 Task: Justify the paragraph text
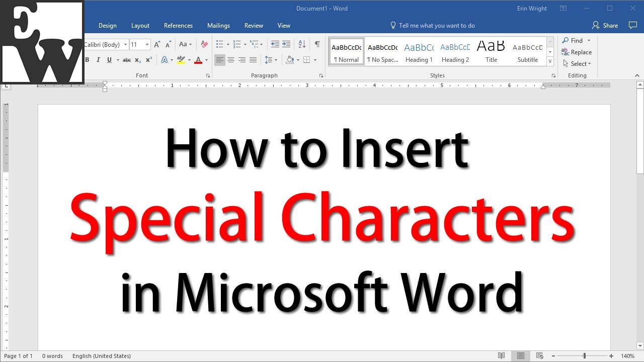(253, 60)
